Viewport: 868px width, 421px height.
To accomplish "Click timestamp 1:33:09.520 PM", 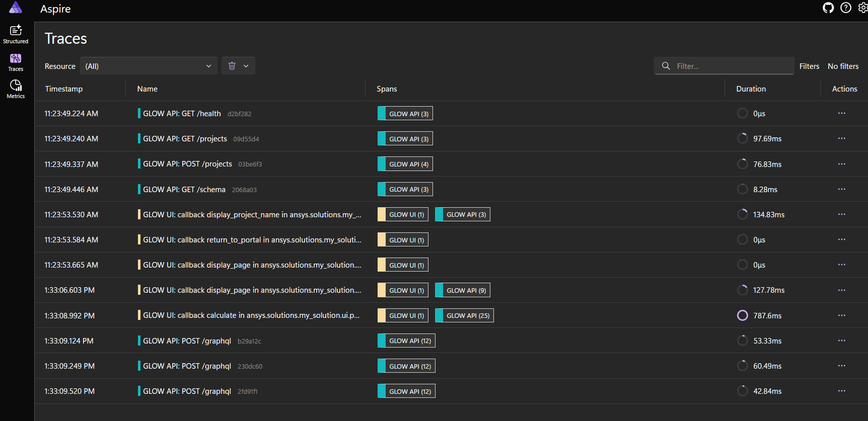I will [69, 391].
